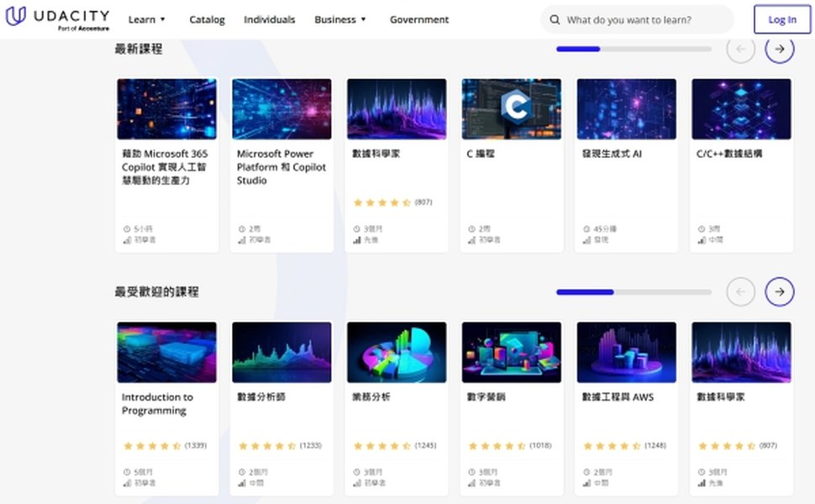Expand the Business dropdown menu

pyautogui.click(x=340, y=20)
